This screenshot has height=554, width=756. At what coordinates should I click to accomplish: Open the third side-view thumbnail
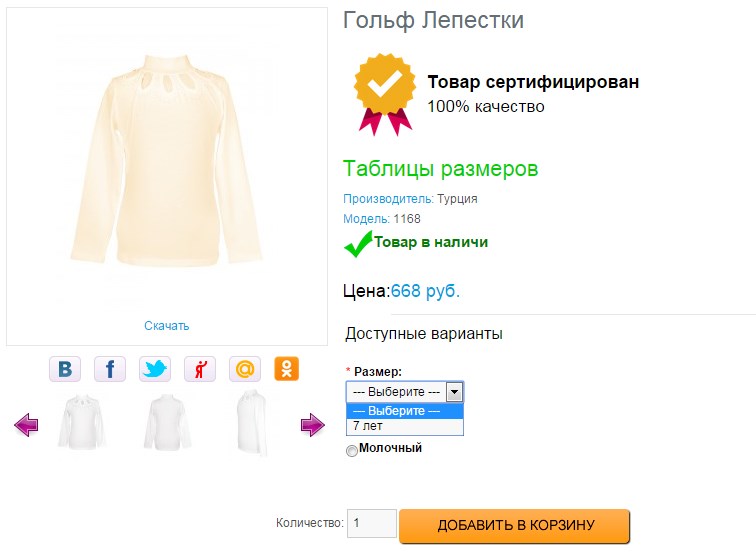point(251,424)
